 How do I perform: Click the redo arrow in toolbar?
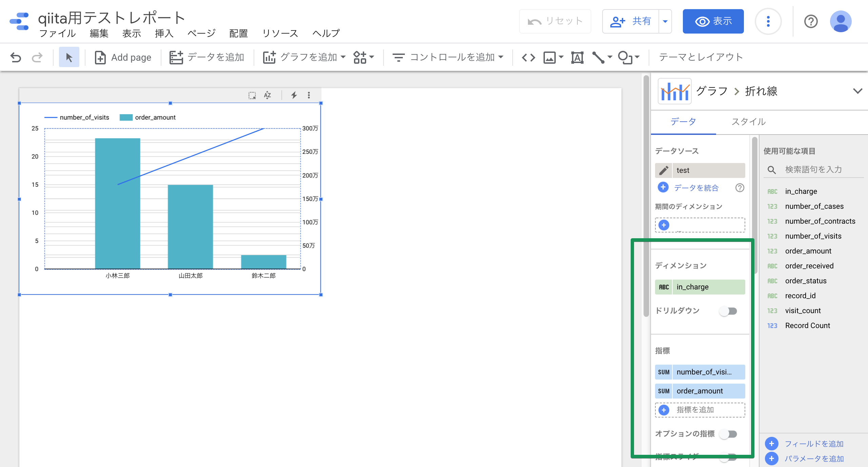[x=37, y=57]
